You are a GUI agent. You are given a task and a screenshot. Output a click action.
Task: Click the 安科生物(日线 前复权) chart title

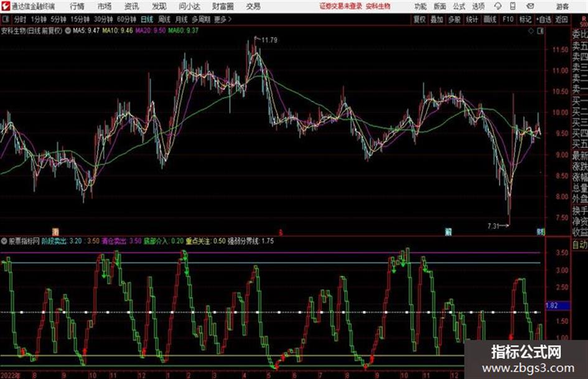pos(32,30)
